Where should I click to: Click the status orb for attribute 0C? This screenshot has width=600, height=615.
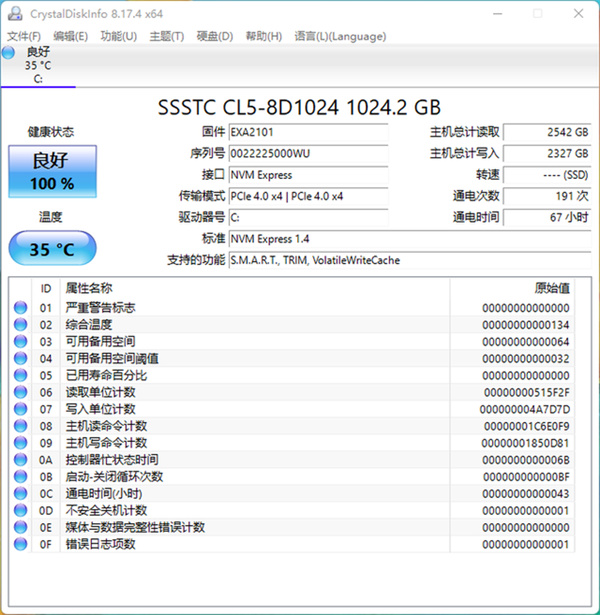(20, 493)
